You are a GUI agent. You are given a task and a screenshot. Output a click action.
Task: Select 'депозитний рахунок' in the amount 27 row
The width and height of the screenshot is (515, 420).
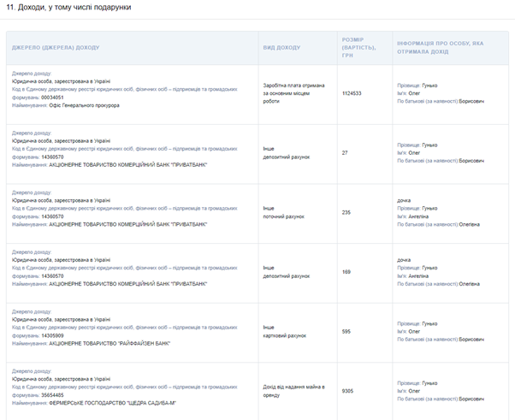pyautogui.click(x=286, y=157)
